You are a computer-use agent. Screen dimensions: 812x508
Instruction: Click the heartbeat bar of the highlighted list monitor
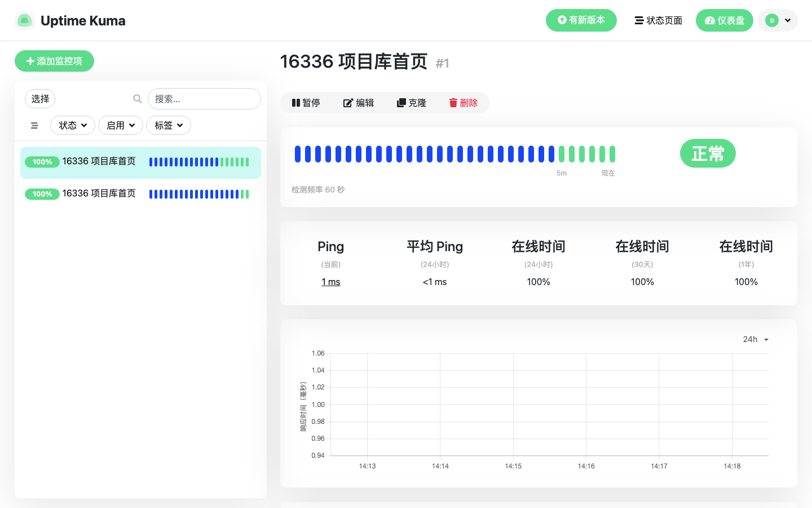(x=199, y=162)
